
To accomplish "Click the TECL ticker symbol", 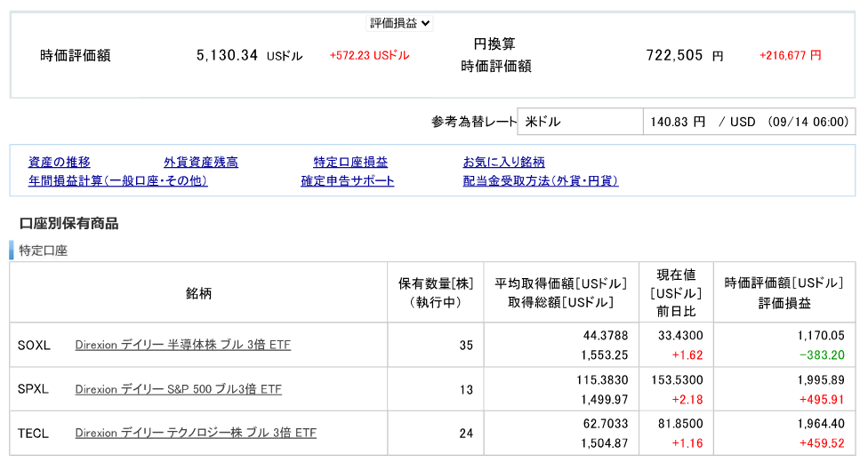I will coord(33,434).
